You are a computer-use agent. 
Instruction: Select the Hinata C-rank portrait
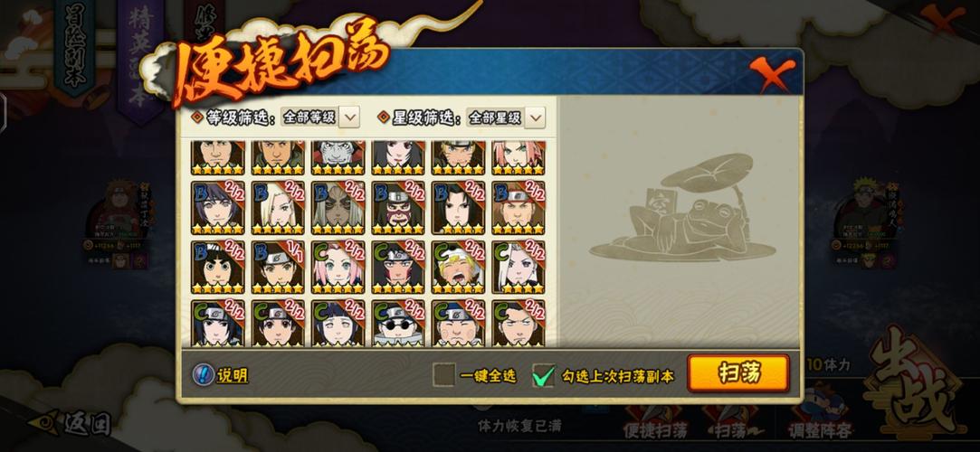click(x=338, y=324)
